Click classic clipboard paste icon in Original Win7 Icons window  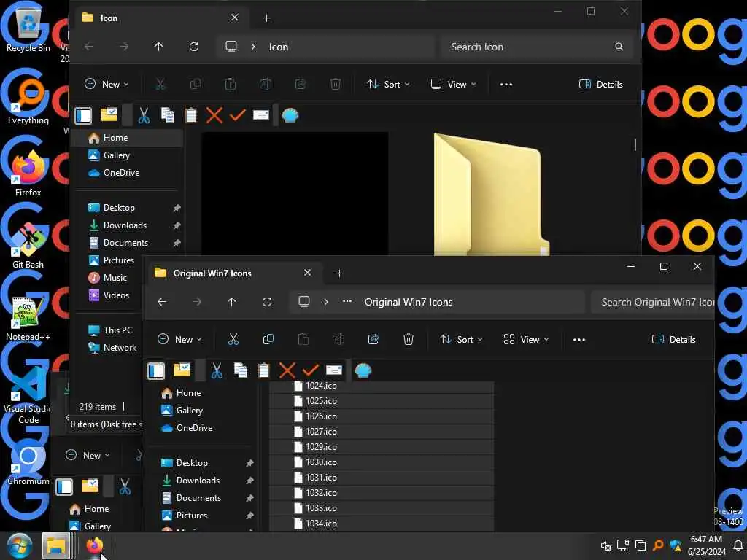coord(263,370)
